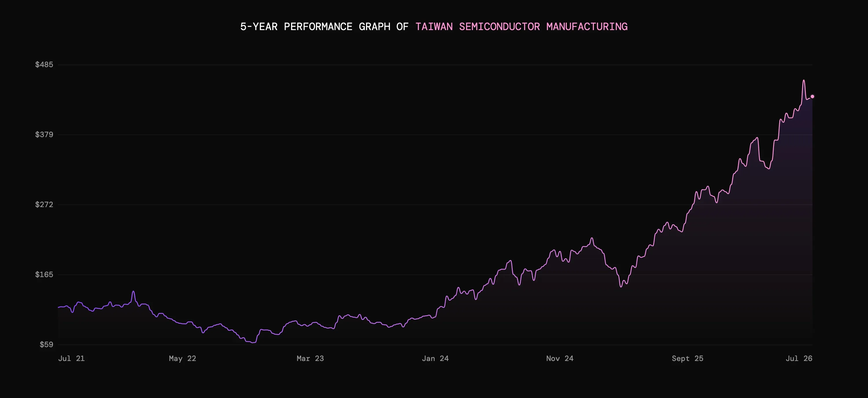Click the Mar 23 date label
The width and height of the screenshot is (868, 398).
(310, 358)
